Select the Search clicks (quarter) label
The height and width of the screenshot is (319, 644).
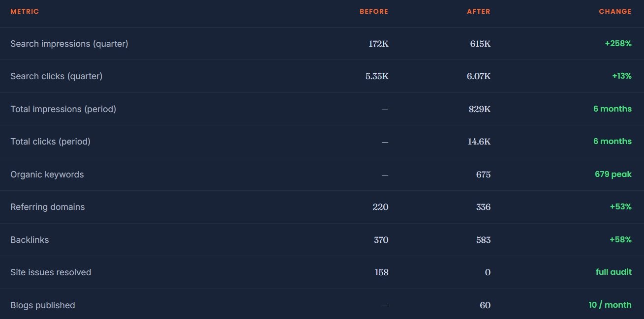(57, 76)
